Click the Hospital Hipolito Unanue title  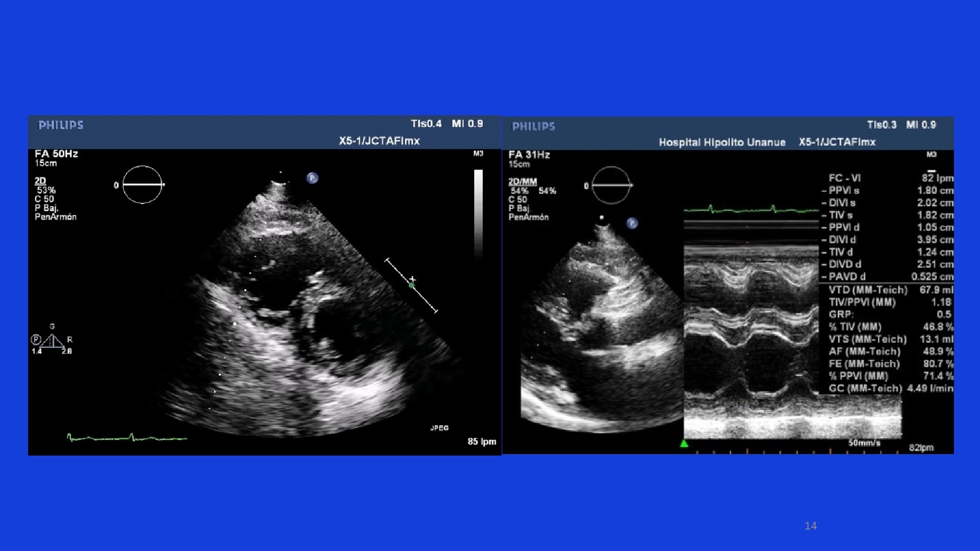click(x=722, y=142)
